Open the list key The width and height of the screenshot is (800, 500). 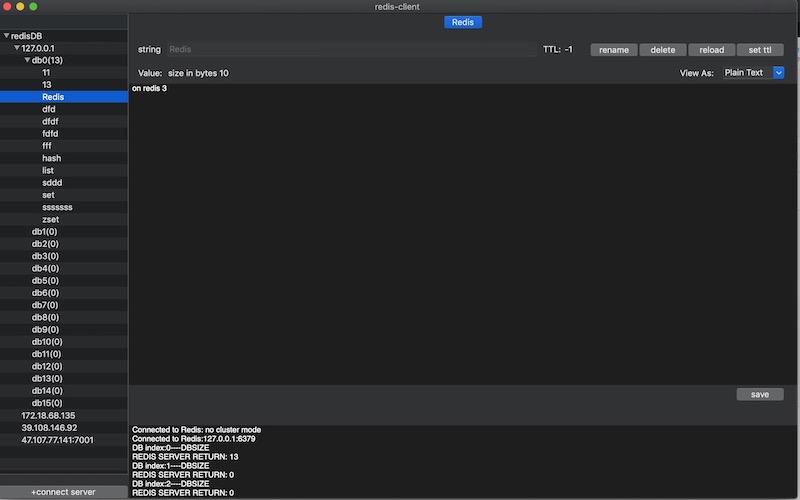pos(48,170)
